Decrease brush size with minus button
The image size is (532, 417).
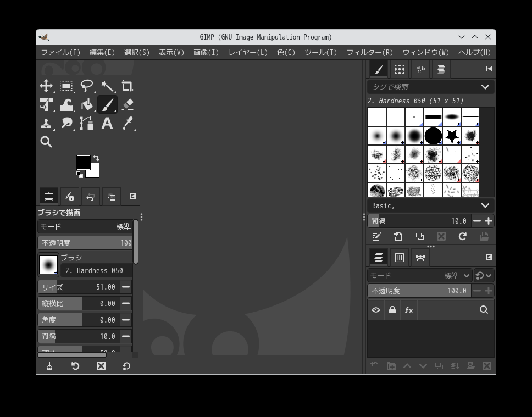click(126, 287)
